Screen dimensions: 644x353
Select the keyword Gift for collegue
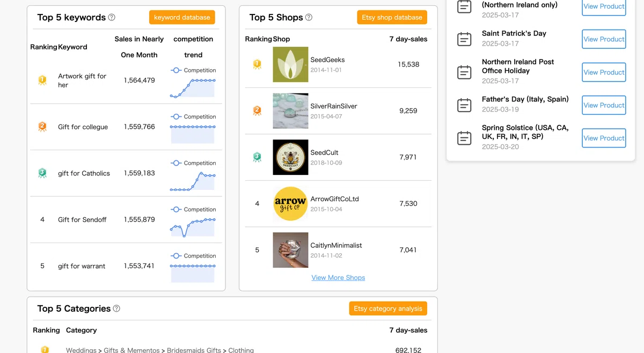pos(83,127)
